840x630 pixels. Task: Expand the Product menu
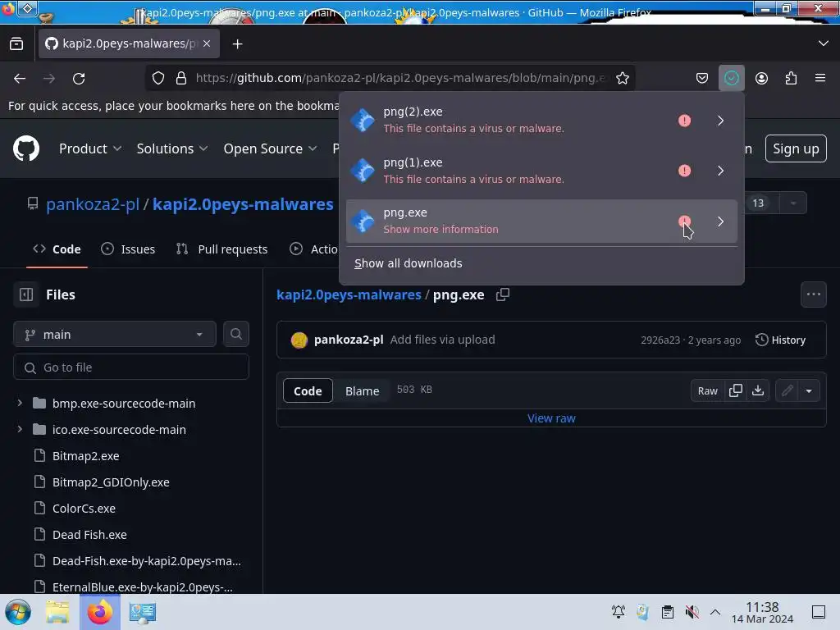click(x=90, y=148)
